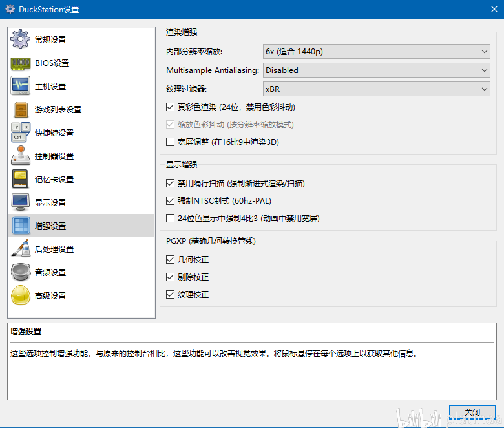Enable 宽屏调整 checkbox

[170, 142]
